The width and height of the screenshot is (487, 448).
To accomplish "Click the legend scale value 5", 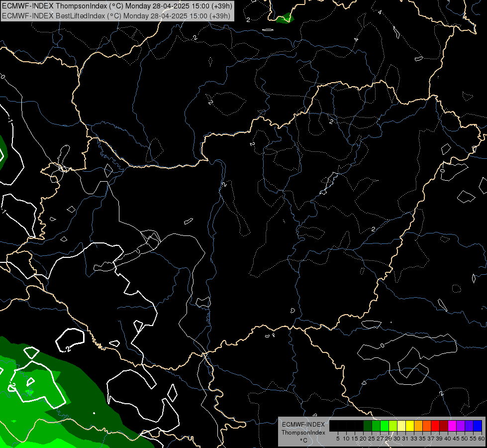I will 338,439.
